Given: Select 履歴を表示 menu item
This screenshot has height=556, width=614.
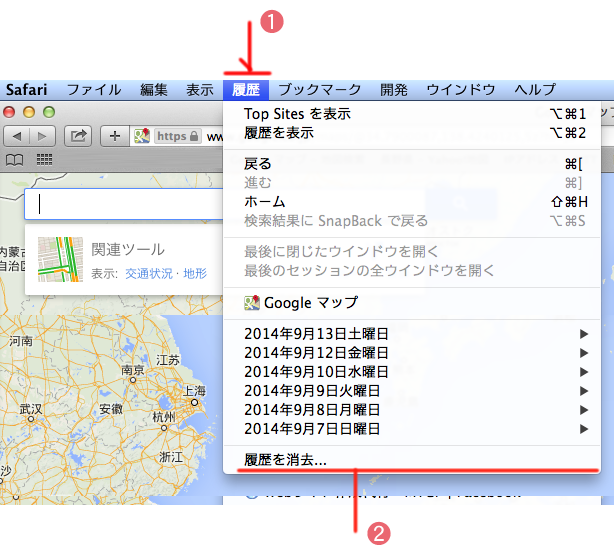Looking at the screenshot, I should (412, 133).
